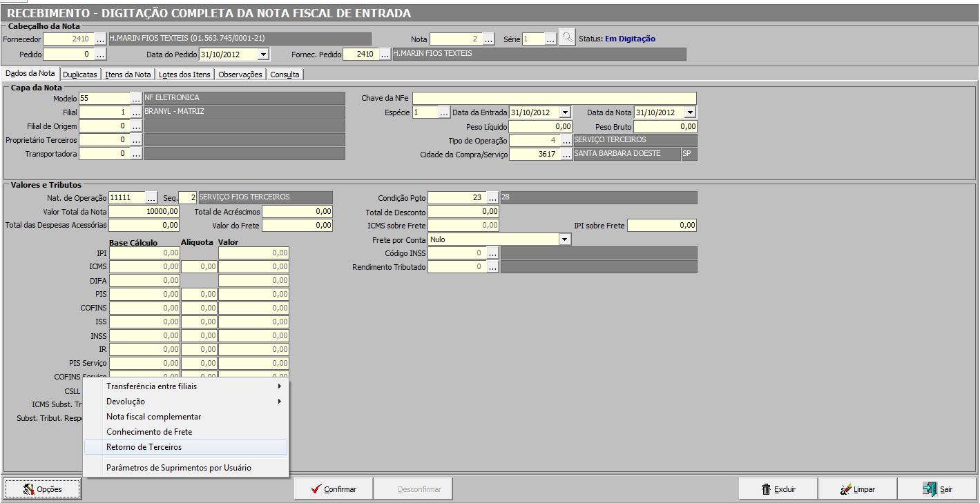Expand the Data do Pedido date dropdown
The image size is (980, 503).
coord(262,55)
